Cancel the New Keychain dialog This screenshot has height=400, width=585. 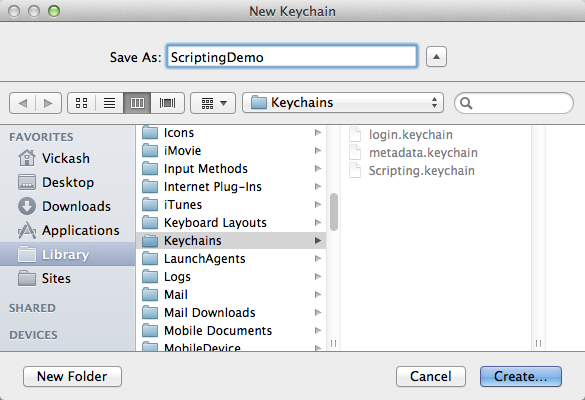[x=431, y=376]
